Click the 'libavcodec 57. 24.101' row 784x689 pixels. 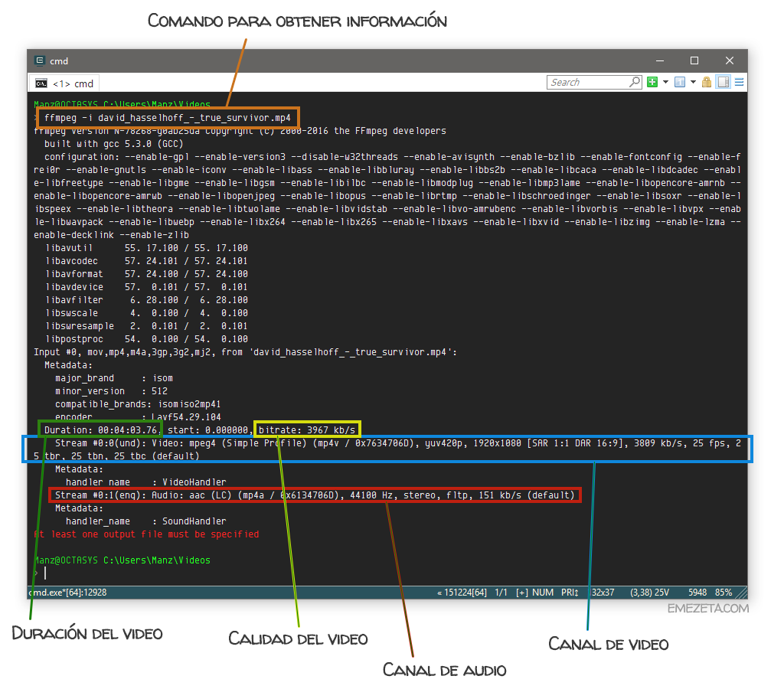pyautogui.click(x=146, y=261)
